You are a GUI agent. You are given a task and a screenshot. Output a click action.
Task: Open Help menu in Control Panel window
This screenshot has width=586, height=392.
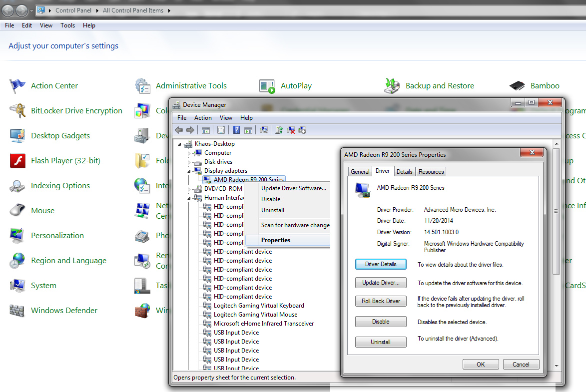(89, 25)
